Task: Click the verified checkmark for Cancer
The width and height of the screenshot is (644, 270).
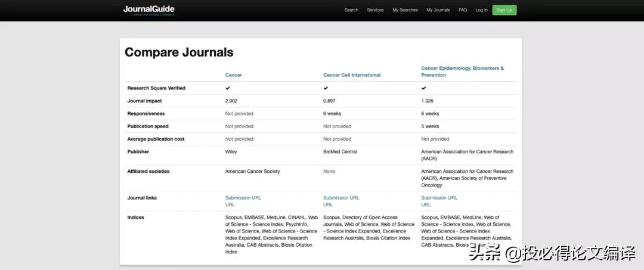Action: (228, 88)
